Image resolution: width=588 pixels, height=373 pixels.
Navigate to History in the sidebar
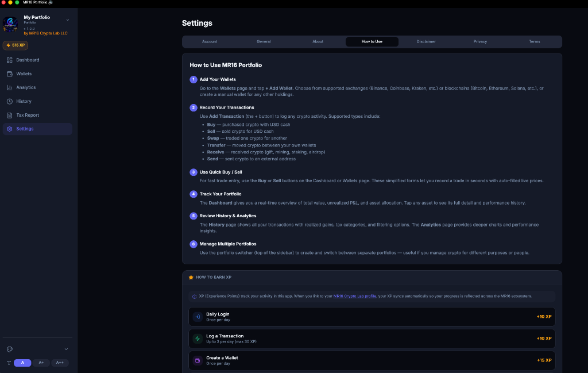point(37,101)
